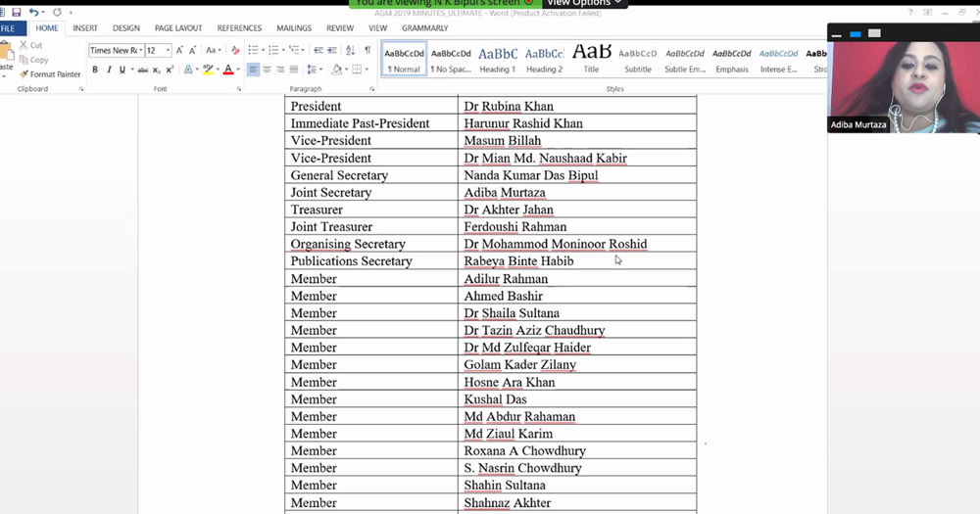980x514 pixels.
Task: Open the Customize Quick Access Toolbar arrow
Action: (71, 13)
